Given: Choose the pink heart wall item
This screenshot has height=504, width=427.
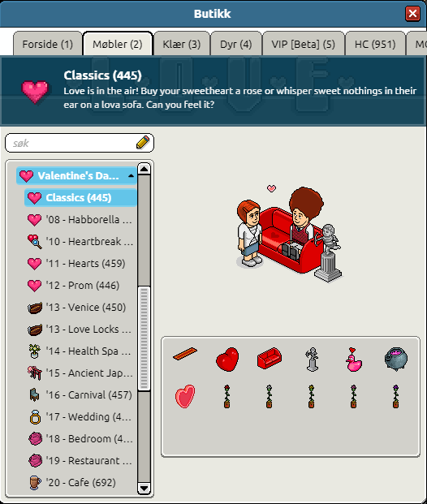Looking at the screenshot, I should [x=185, y=396].
